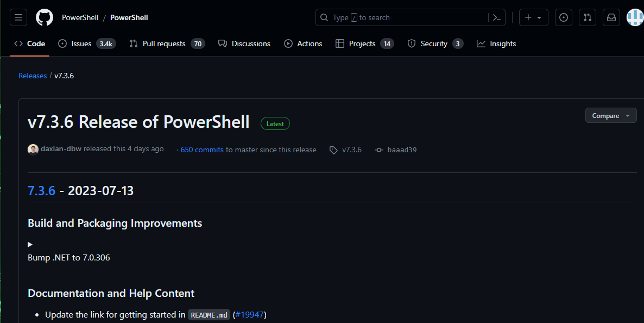This screenshot has width=644, height=323.
Task: Click the v7.3.6 tag icon
Action: click(x=333, y=150)
